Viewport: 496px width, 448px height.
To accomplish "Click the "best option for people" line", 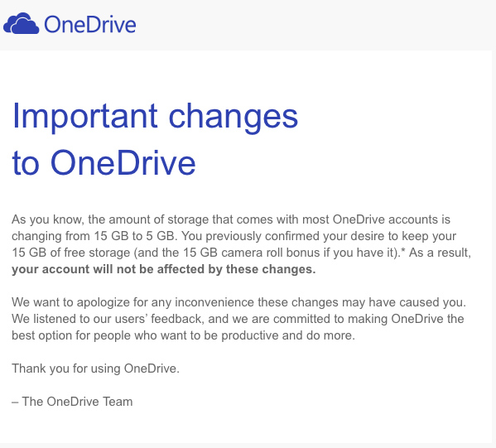I will (x=184, y=335).
